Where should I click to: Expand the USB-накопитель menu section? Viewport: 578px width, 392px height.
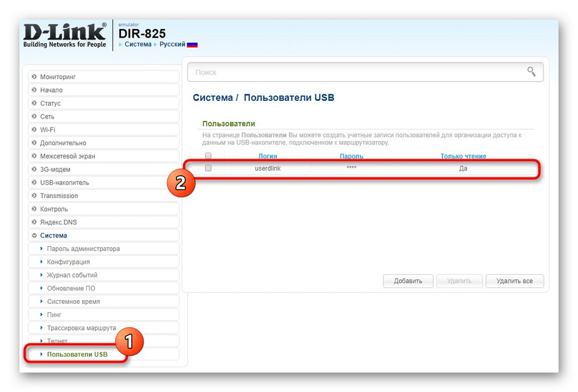[103, 182]
